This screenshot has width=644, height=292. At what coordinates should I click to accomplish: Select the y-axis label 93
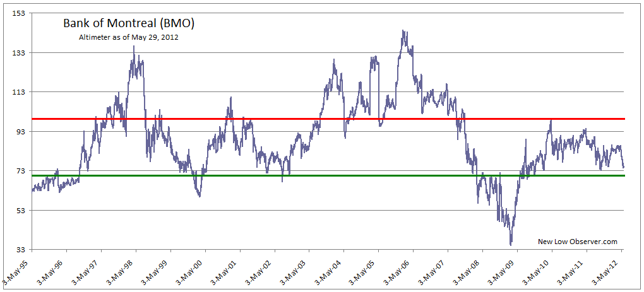pos(22,132)
